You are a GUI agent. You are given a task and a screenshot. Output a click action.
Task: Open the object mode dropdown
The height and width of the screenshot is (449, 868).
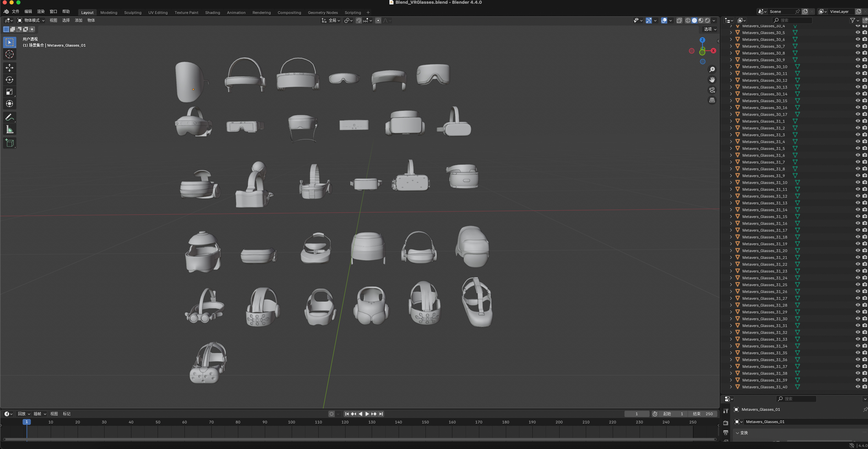[31, 20]
